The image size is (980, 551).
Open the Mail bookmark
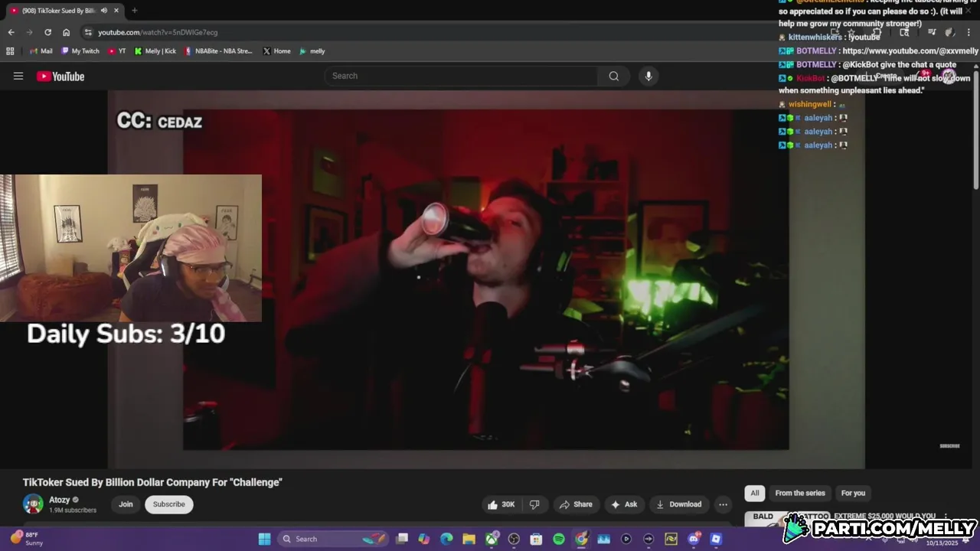[41, 51]
